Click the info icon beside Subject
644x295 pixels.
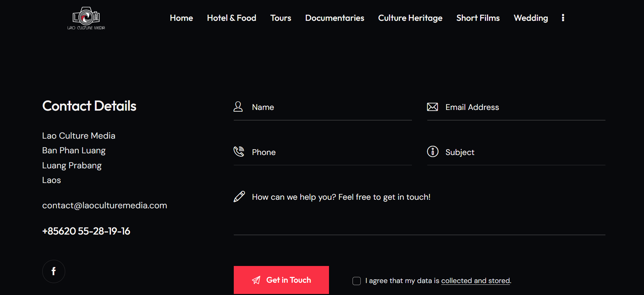click(432, 151)
